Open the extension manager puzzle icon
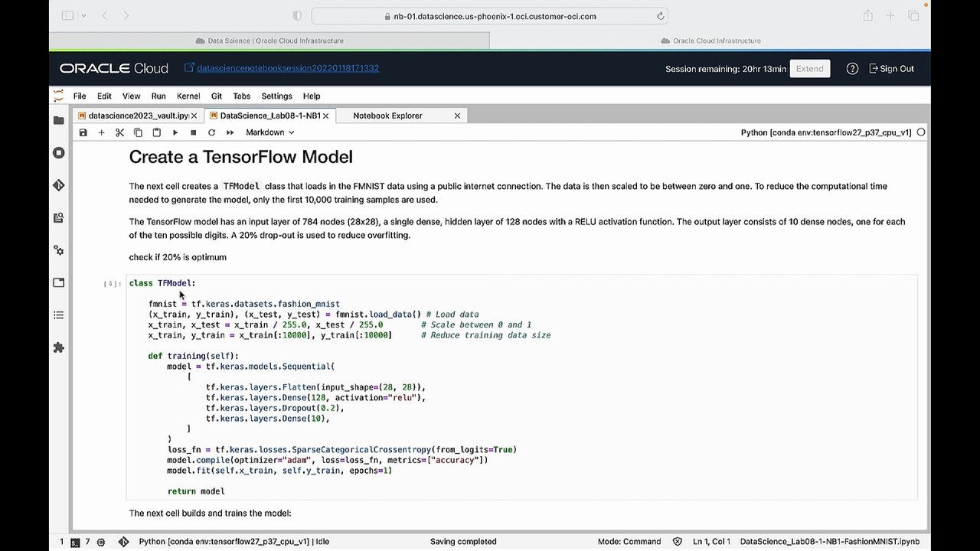Image resolution: width=980 pixels, height=551 pixels. [x=59, y=347]
